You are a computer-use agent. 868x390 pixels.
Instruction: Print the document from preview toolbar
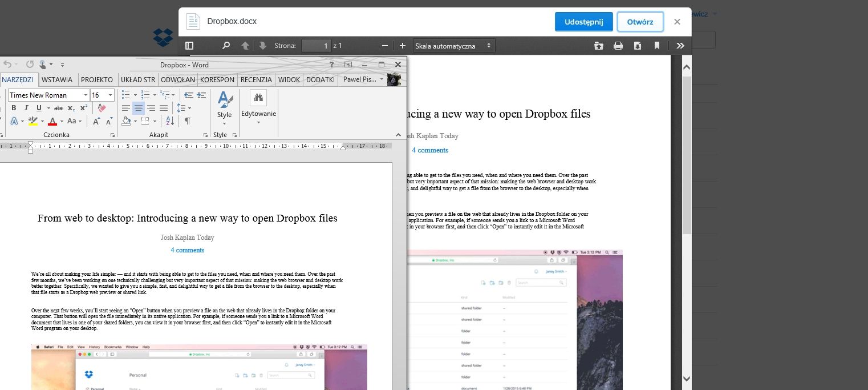click(x=618, y=46)
